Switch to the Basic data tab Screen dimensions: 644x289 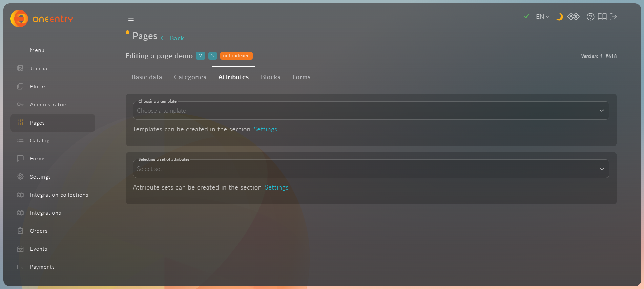(147, 77)
